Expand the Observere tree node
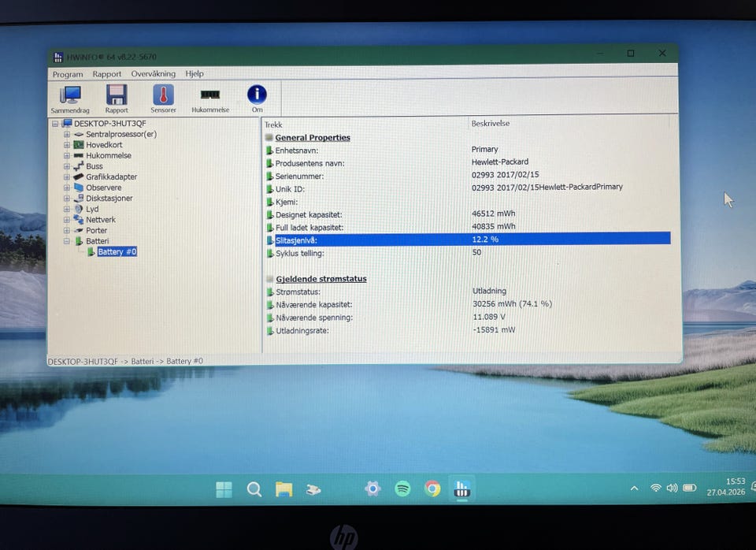Image resolution: width=756 pixels, height=550 pixels. click(x=66, y=188)
